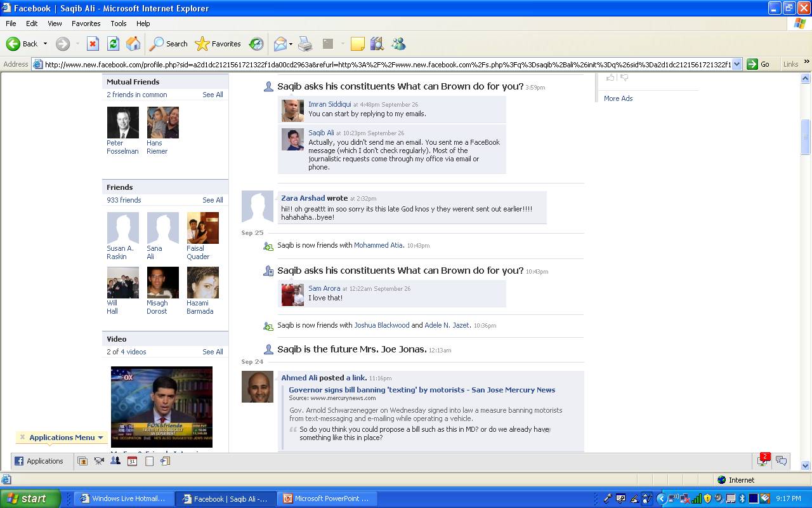Click the page scrollbar down arrow
The width and height of the screenshot is (812, 508).
(806, 465)
